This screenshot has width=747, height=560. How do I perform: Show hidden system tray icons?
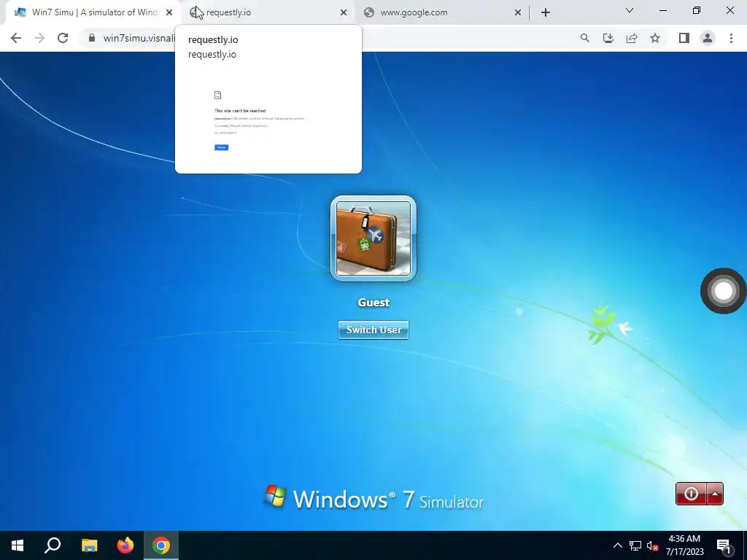617,545
